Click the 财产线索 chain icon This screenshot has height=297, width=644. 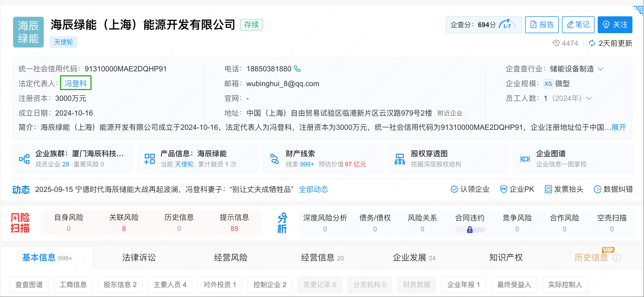click(275, 159)
